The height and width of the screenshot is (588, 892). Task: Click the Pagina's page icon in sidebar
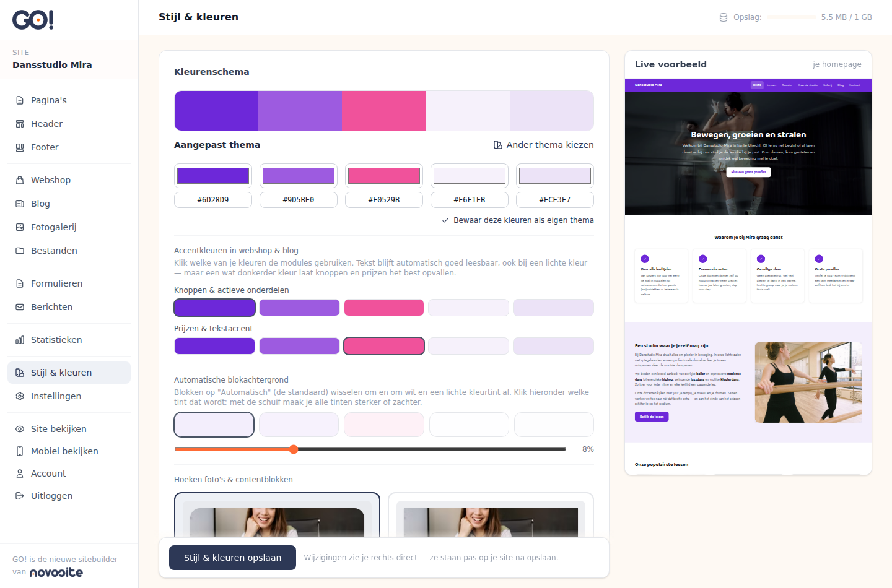[x=20, y=100]
